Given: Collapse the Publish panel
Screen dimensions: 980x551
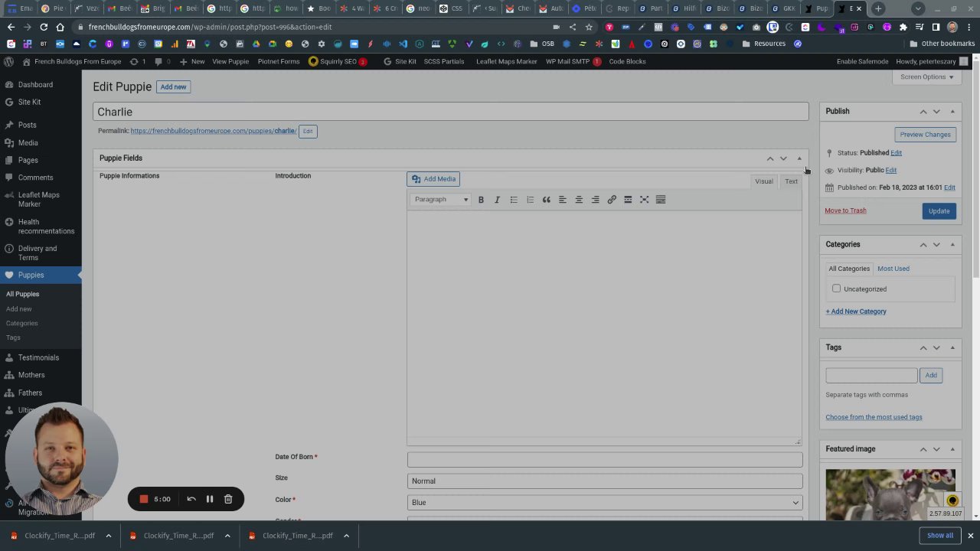Looking at the screenshot, I should (952, 112).
